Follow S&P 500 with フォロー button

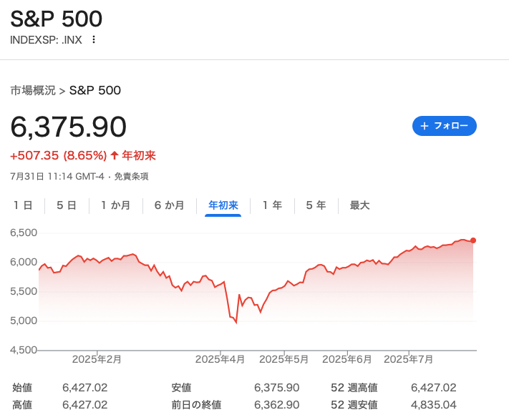click(445, 126)
